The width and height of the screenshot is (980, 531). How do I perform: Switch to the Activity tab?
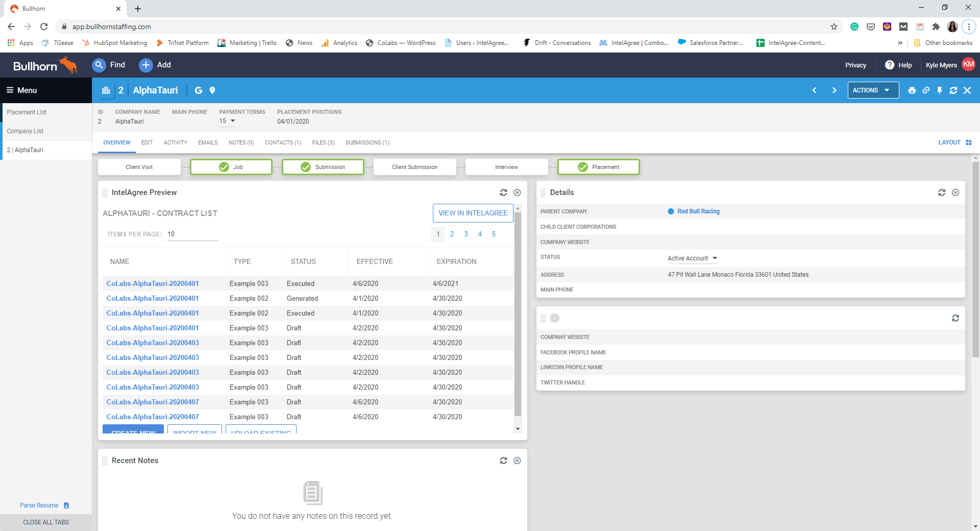click(x=175, y=142)
